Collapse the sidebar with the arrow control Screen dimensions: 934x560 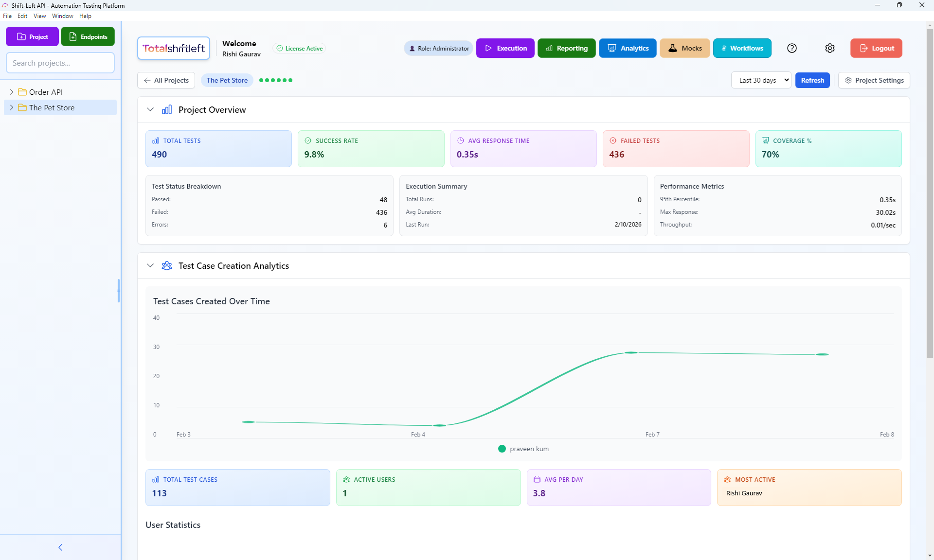pyautogui.click(x=60, y=547)
